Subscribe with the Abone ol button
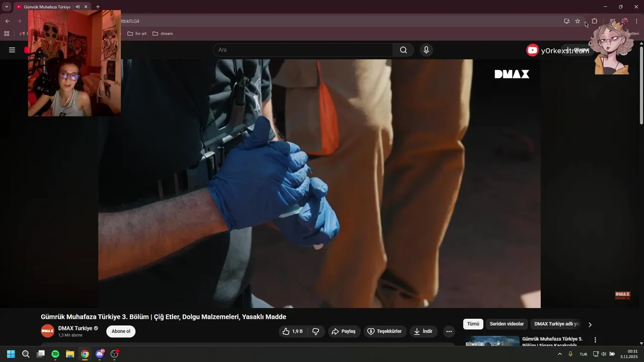This screenshot has width=644, height=362. pyautogui.click(x=121, y=331)
